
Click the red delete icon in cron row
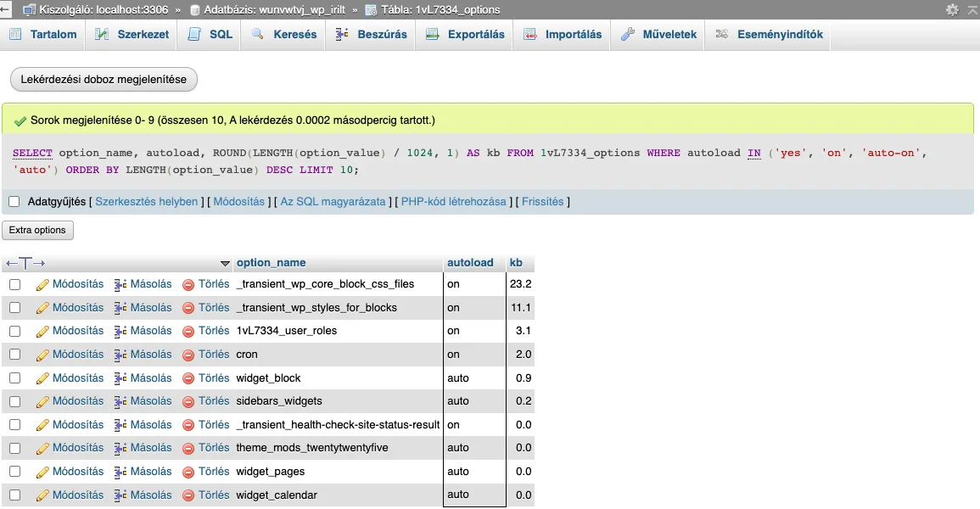point(188,355)
